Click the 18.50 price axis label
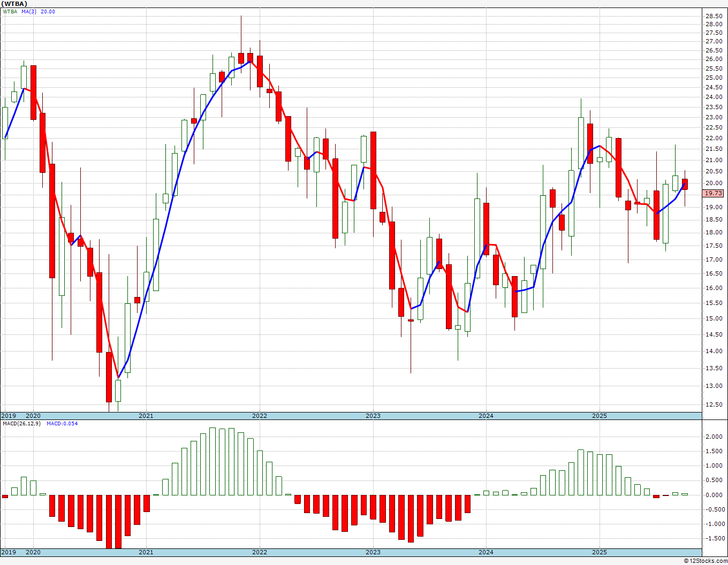 (x=714, y=220)
